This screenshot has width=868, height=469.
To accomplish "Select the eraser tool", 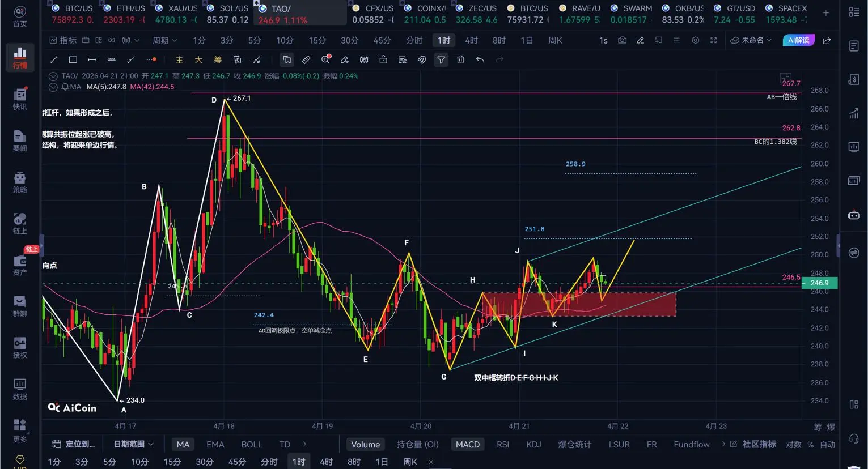I will 345,59.
